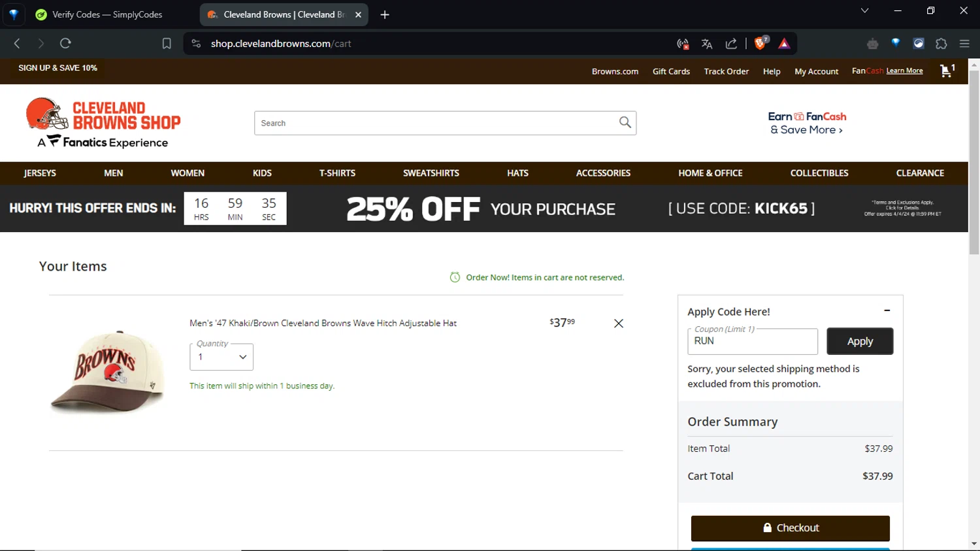
Task: Click the search magnifier icon
Action: pos(625,122)
